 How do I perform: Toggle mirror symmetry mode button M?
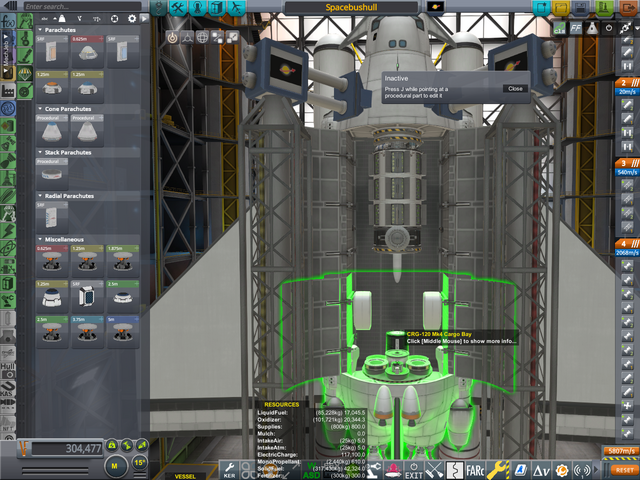(x=116, y=465)
